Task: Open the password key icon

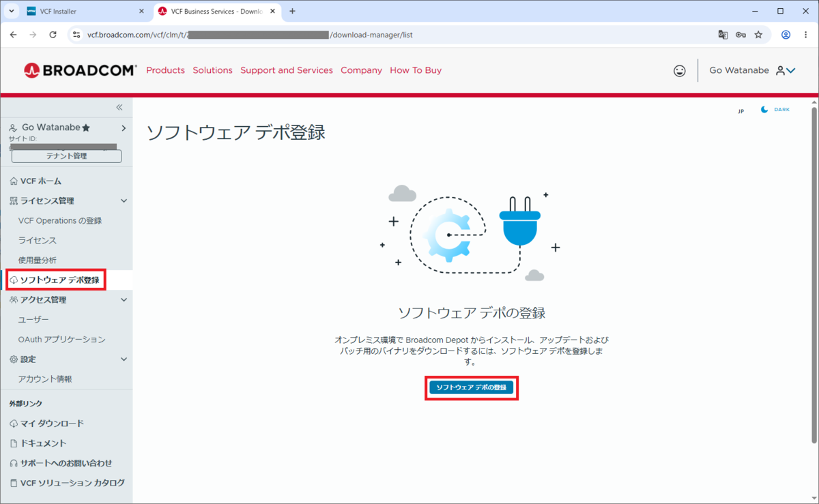Action: [x=741, y=35]
